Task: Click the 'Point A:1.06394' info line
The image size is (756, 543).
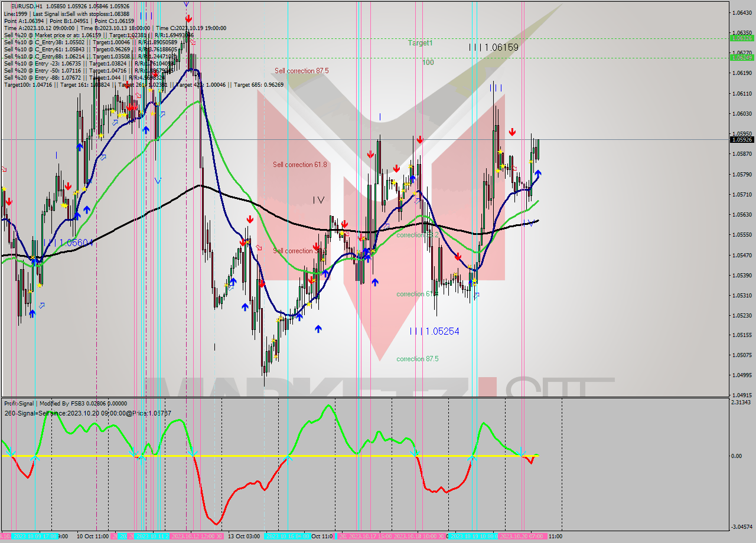Action: 69,21
